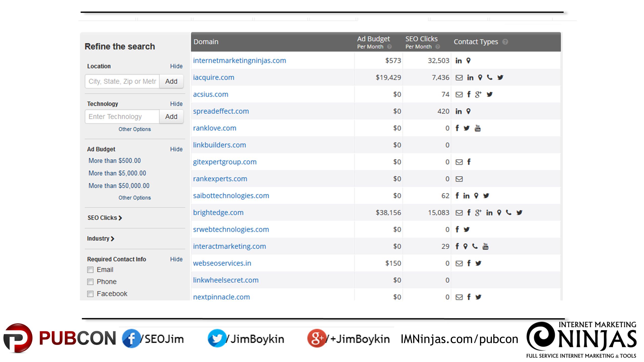Click location pin icon for internetmarketingninjas.com
Screen dimensions: 644x362
pos(468,61)
